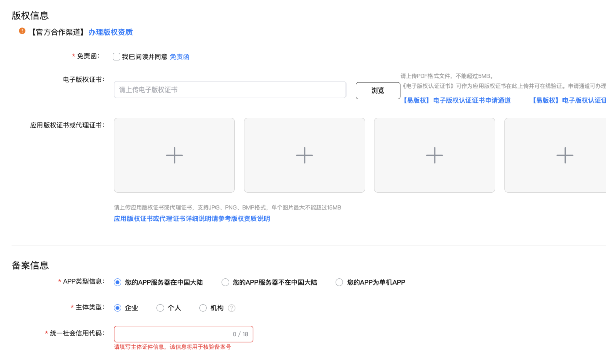Screen dimensions: 606x364
Task: Select 您的APP服务器在中国大陆 radio option
Action: [117, 282]
